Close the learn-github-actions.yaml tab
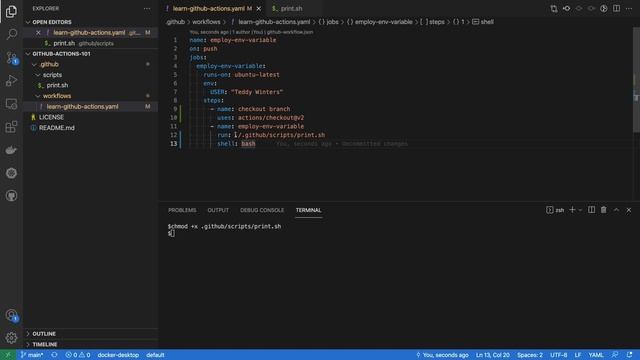This screenshot has height=360, width=640. [x=258, y=9]
